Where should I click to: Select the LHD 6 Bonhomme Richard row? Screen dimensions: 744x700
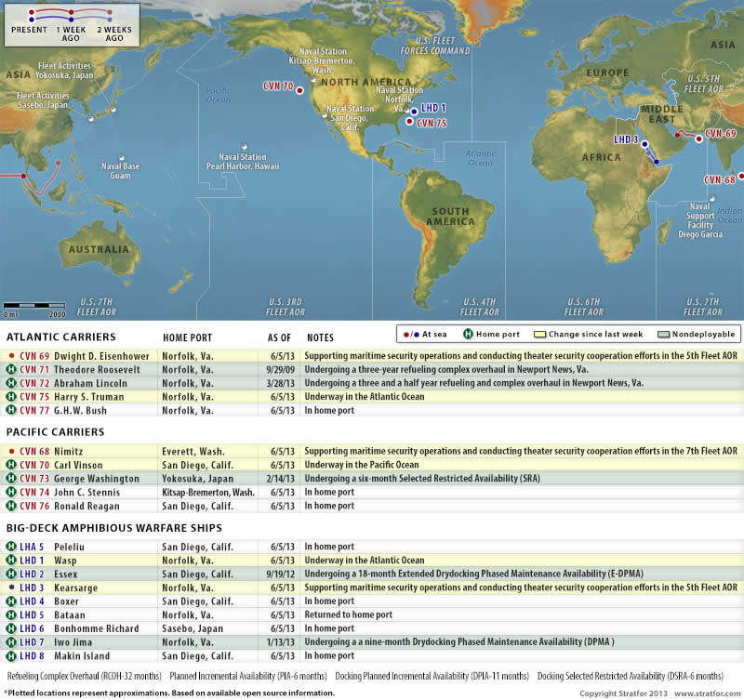pyautogui.click(x=372, y=628)
